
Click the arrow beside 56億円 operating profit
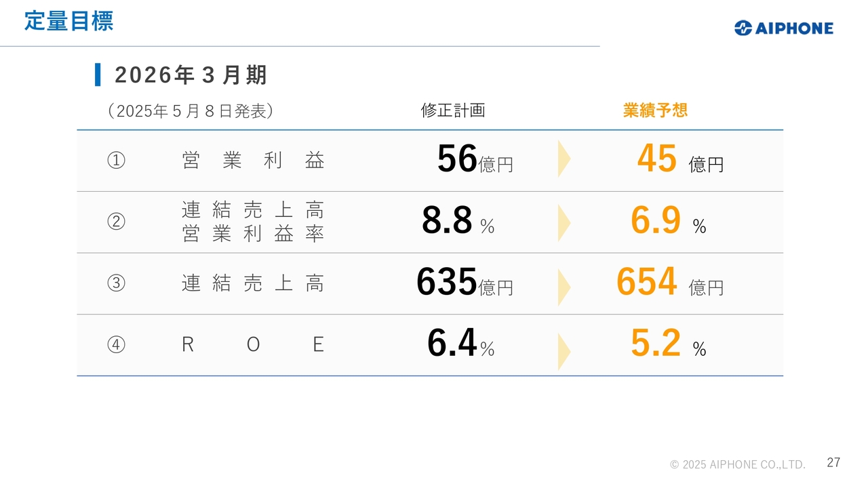pyautogui.click(x=564, y=159)
